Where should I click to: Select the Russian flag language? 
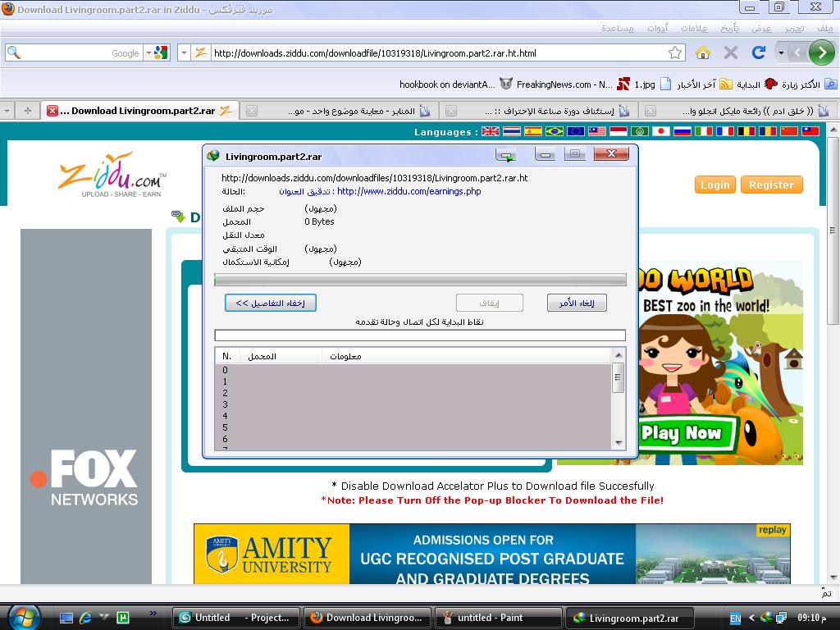coord(682,131)
